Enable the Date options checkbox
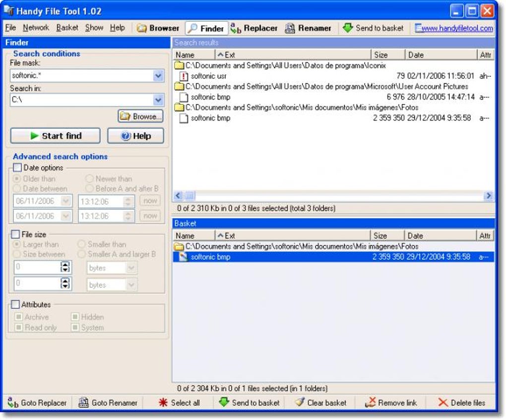Screen dimensions: 506x420 [16, 168]
